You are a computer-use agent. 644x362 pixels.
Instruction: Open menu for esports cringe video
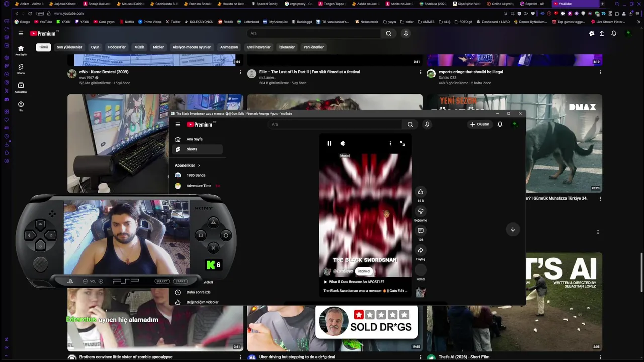point(600,72)
